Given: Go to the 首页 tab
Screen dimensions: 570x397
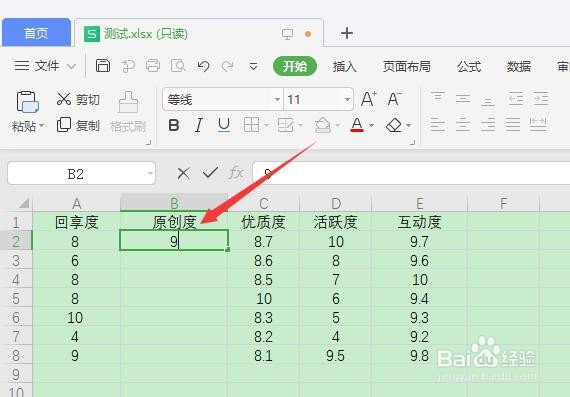Looking at the screenshot, I should [36, 33].
